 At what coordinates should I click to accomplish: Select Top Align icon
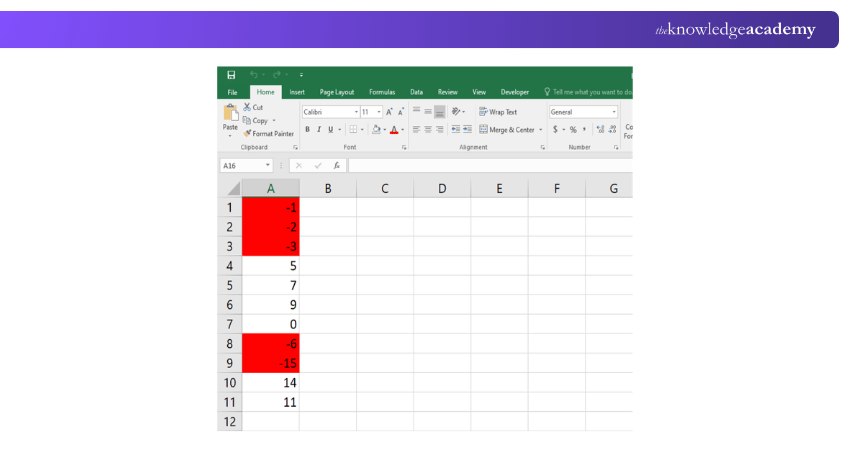[x=416, y=111]
